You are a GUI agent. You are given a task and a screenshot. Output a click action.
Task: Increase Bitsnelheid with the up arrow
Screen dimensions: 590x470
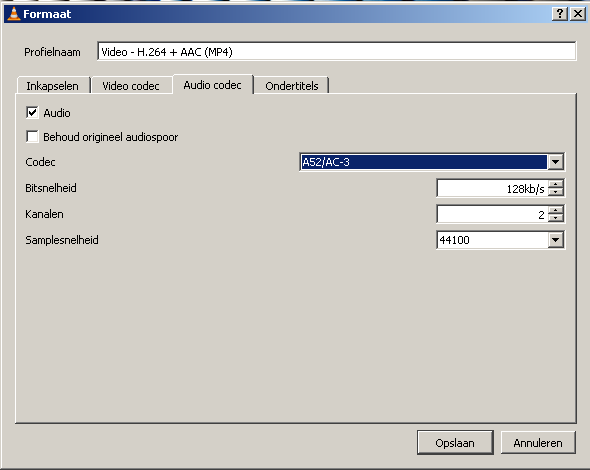click(556, 184)
